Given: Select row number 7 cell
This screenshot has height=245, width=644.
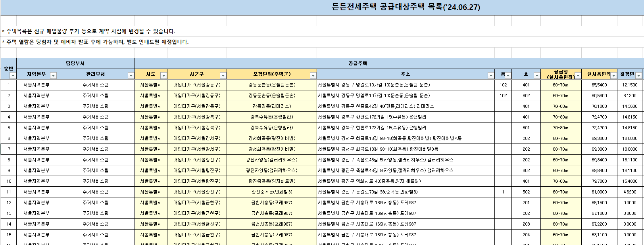Looking at the screenshot, I should click(x=9, y=149).
